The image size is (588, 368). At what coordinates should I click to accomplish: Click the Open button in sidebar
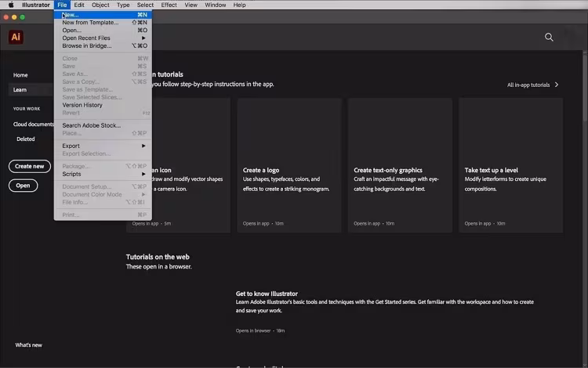pos(23,186)
